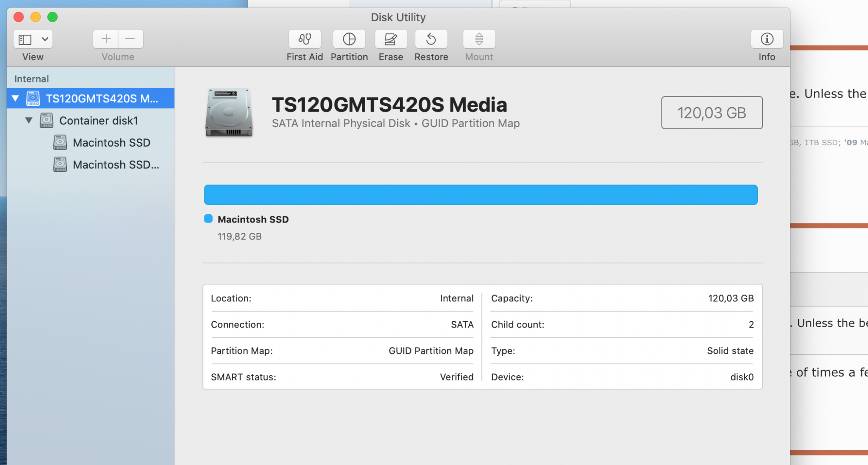868x465 pixels.
Task: Click the remove volume minus button
Action: click(130, 39)
